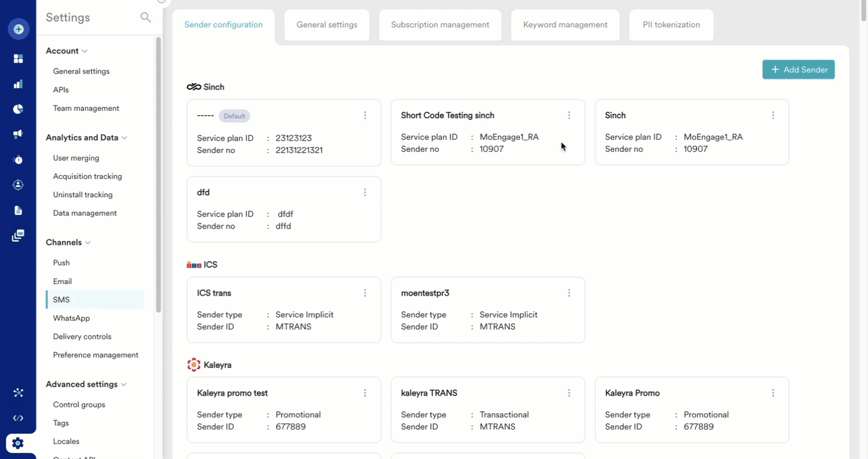Open the Subscription management tab
The image size is (868, 459).
pos(440,25)
